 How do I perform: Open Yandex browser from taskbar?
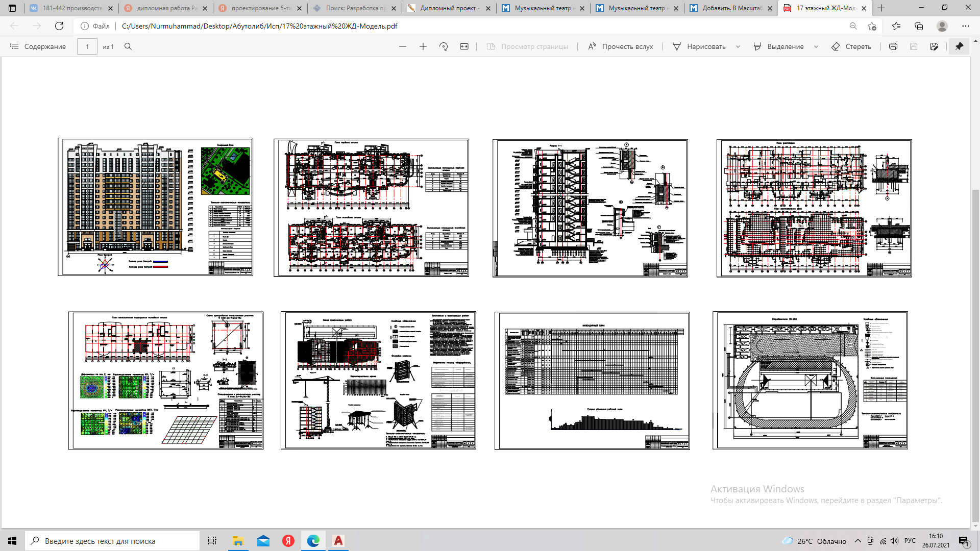[x=288, y=541]
